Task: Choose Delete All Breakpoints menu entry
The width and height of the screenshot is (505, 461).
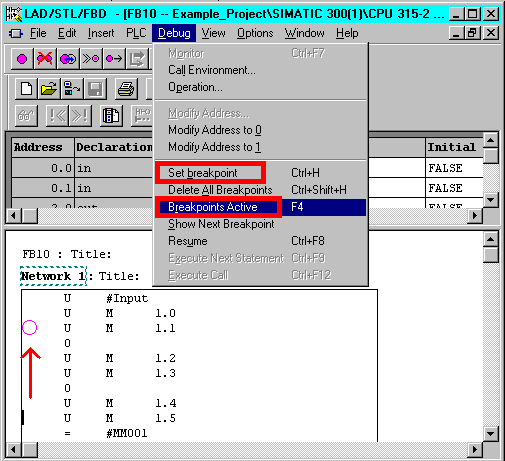Action: click(x=261, y=190)
